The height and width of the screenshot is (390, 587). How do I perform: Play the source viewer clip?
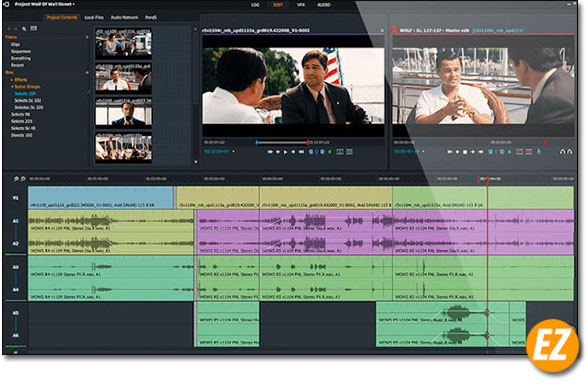pyautogui.click(x=286, y=152)
